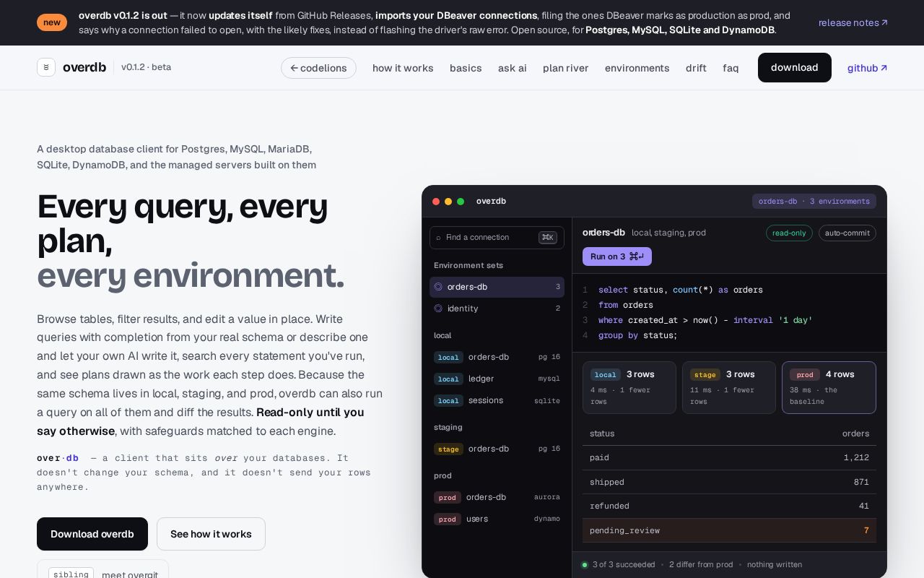The image size is (924, 578).
Task: Open the prod users dynamo connection
Action: point(497,519)
